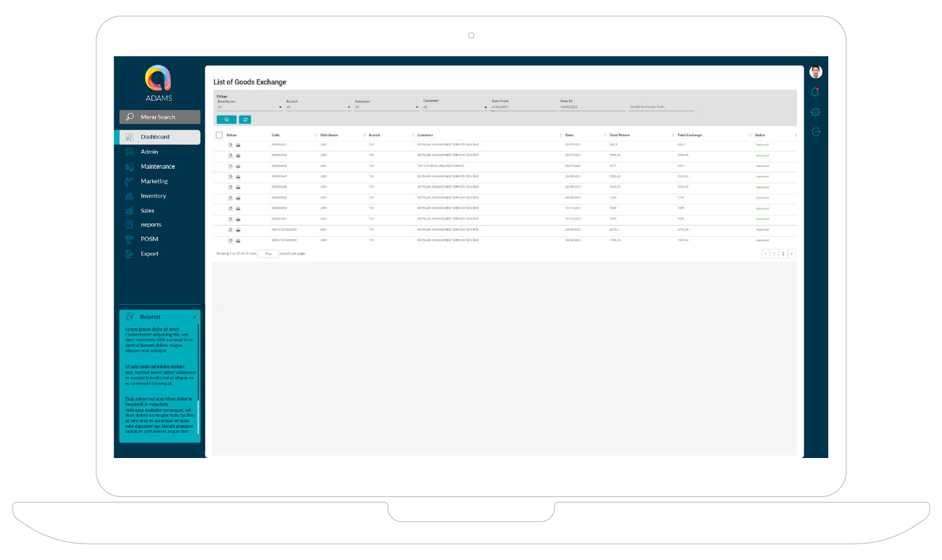View document for TOP CITY IRON GRILL row
The image size is (942, 560).
(231, 166)
